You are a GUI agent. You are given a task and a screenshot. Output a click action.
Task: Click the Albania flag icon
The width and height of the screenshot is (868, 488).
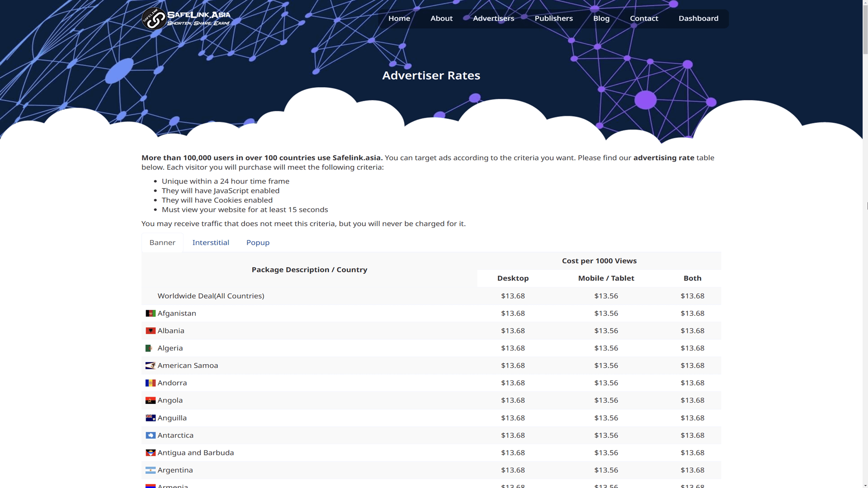(150, 330)
